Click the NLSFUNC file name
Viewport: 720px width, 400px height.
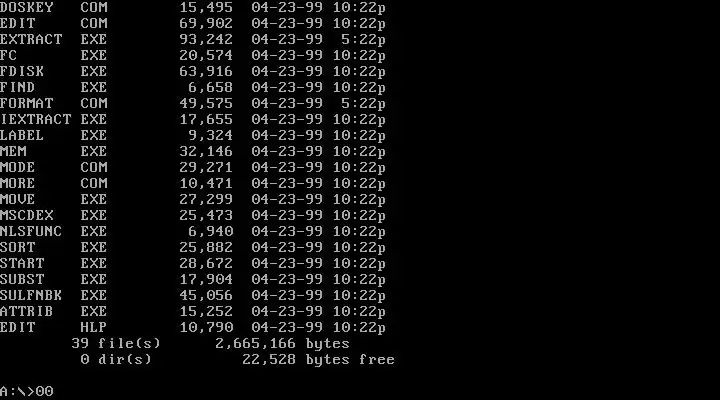[x=31, y=231]
